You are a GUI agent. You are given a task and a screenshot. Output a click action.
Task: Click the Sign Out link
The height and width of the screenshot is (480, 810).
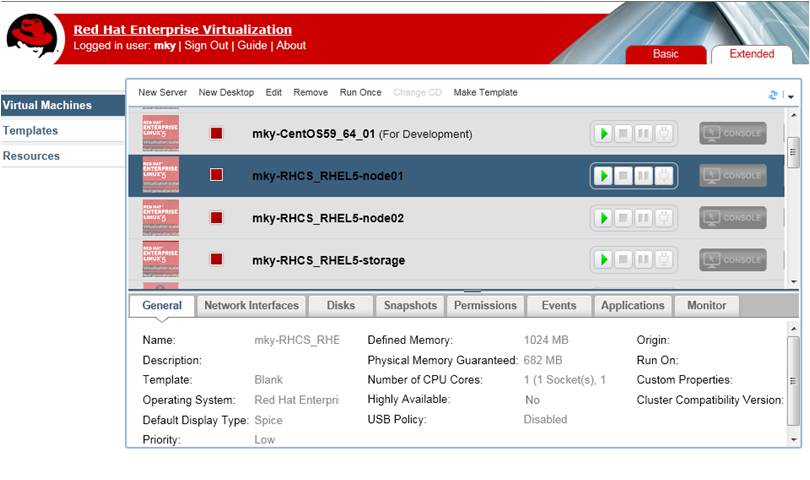point(206,45)
